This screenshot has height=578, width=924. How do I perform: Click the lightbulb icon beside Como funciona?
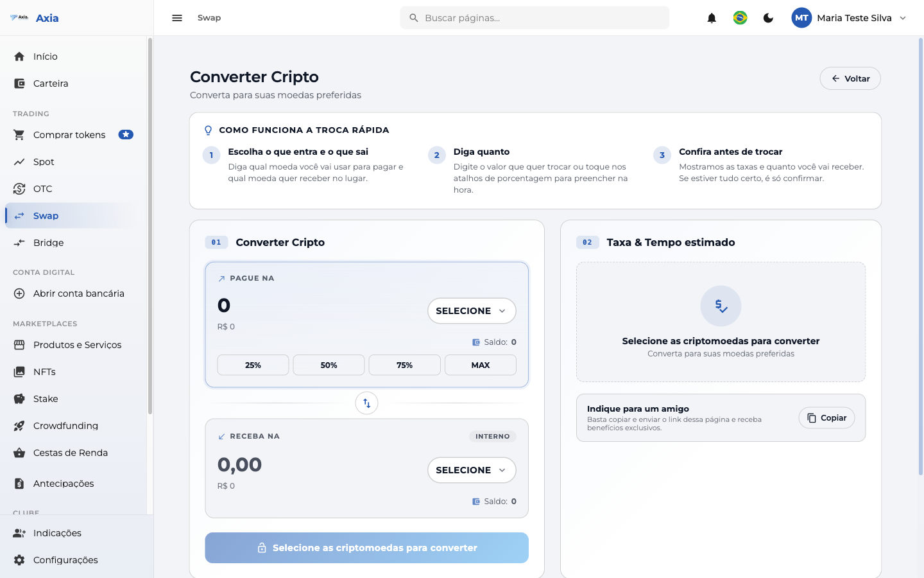coord(208,130)
